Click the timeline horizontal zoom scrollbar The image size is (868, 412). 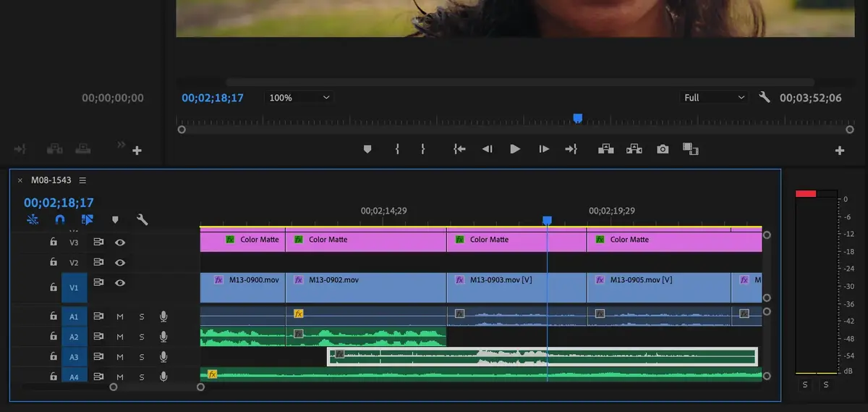(157, 387)
